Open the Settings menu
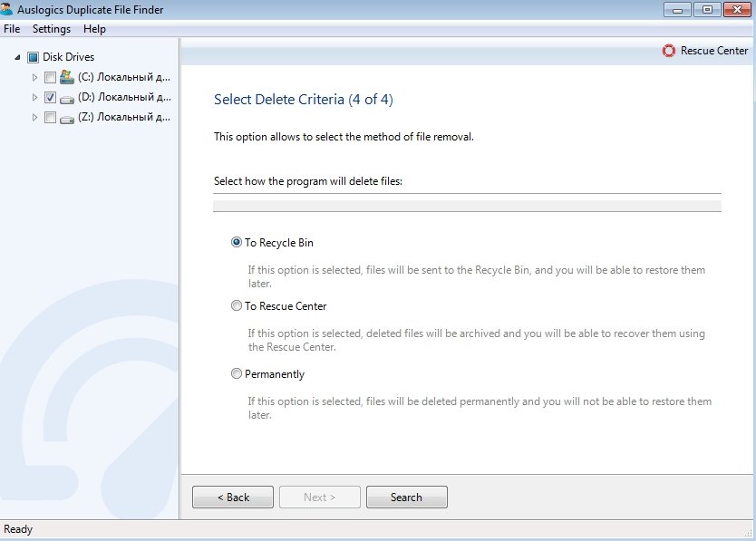 point(52,29)
